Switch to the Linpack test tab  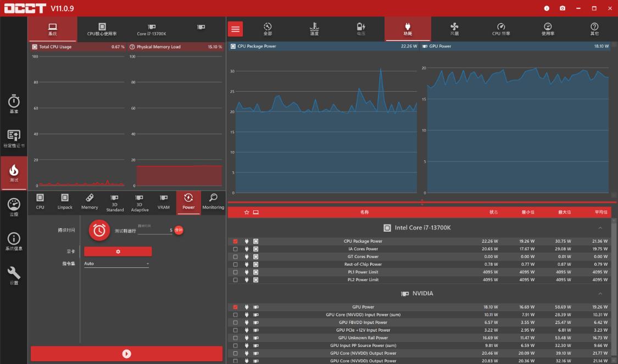[65, 201]
